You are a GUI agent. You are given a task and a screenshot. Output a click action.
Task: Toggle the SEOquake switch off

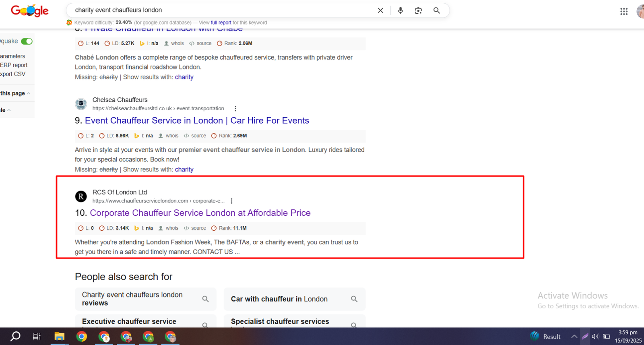point(27,41)
